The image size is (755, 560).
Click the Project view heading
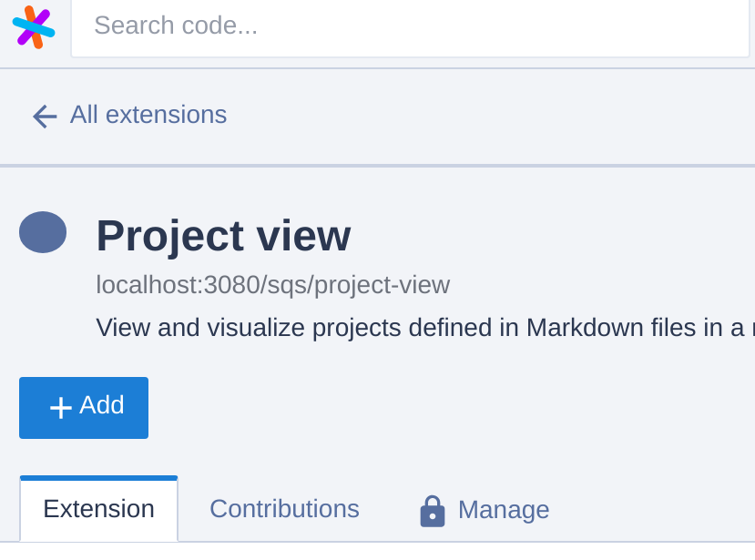tap(223, 236)
